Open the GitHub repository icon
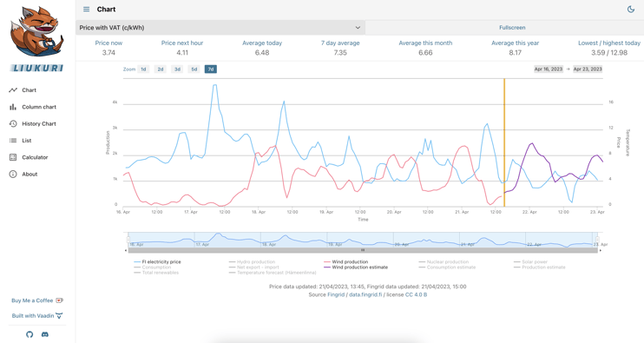This screenshot has height=343, width=644. pos(30,334)
